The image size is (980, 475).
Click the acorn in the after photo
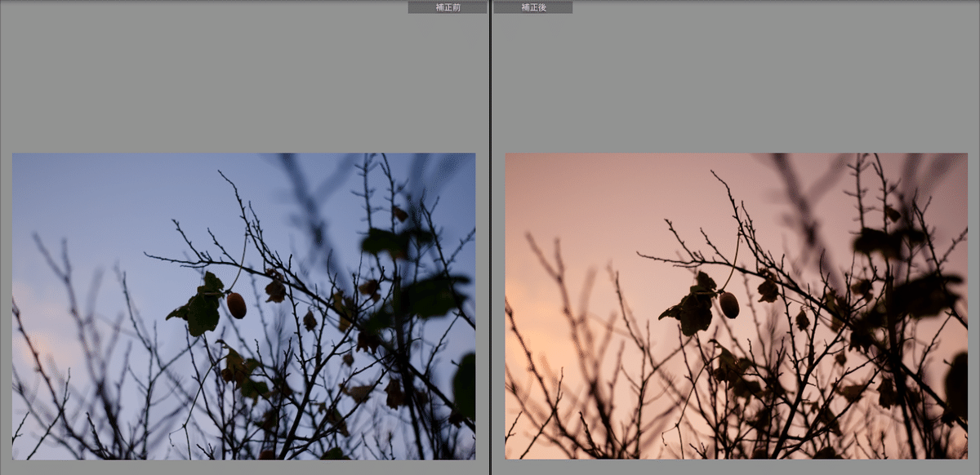[728, 305]
